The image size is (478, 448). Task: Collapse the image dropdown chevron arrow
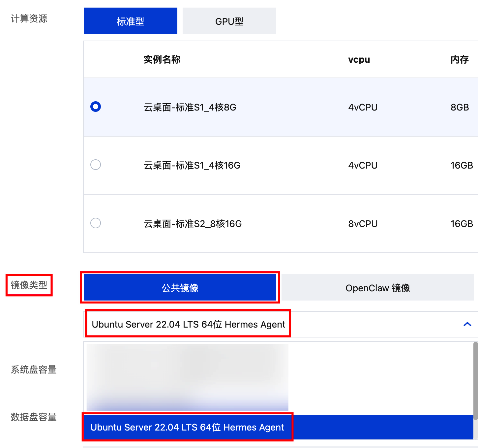pos(467,324)
